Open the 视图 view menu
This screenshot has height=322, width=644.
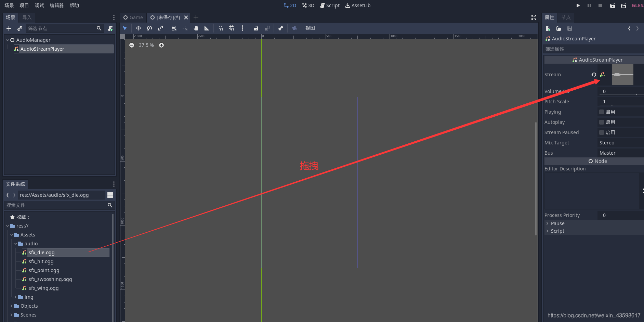pyautogui.click(x=310, y=28)
